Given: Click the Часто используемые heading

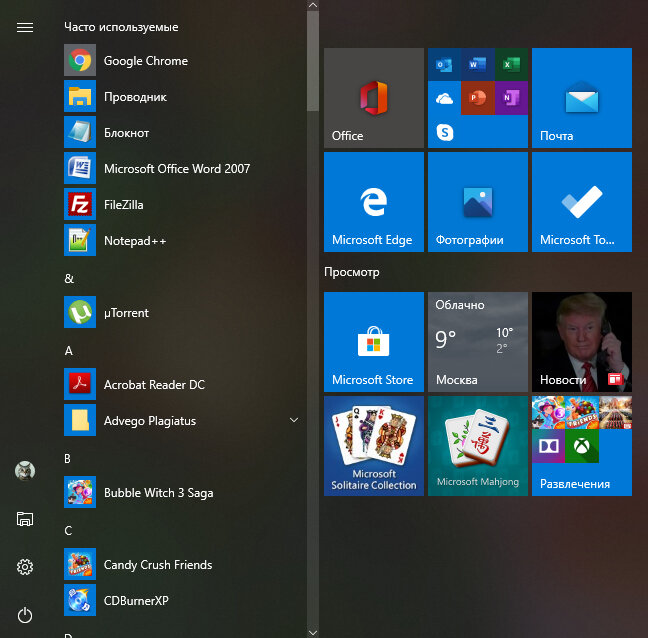Looking at the screenshot, I should 121,27.
